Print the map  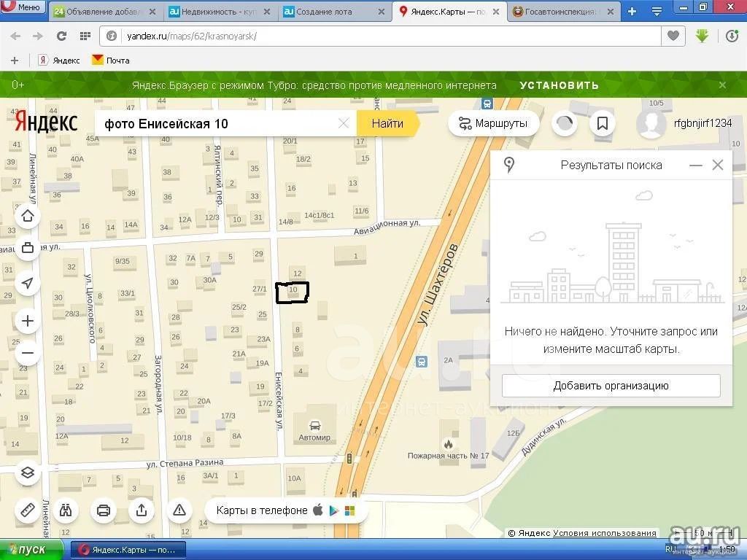point(104,510)
